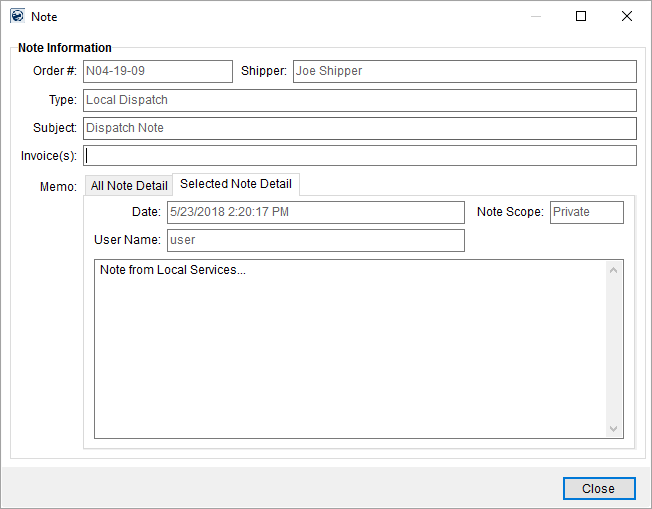
Task: Click the Note Scope field showing Private
Action: point(586,212)
